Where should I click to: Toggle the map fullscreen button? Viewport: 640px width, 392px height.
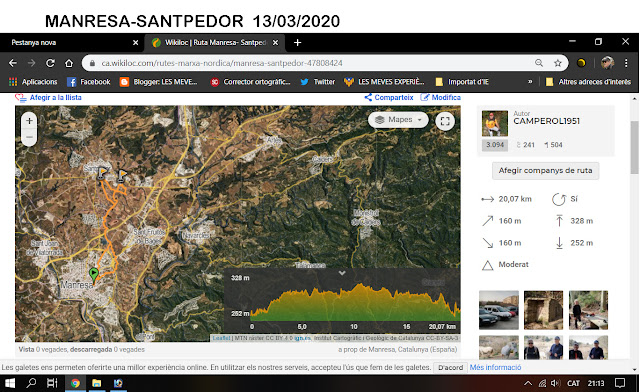point(445,121)
